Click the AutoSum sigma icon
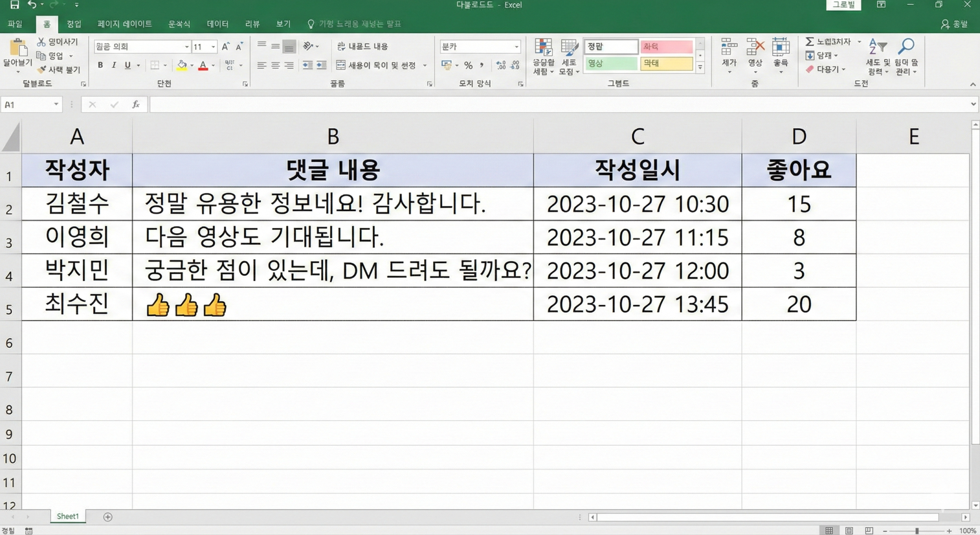 pyautogui.click(x=810, y=42)
